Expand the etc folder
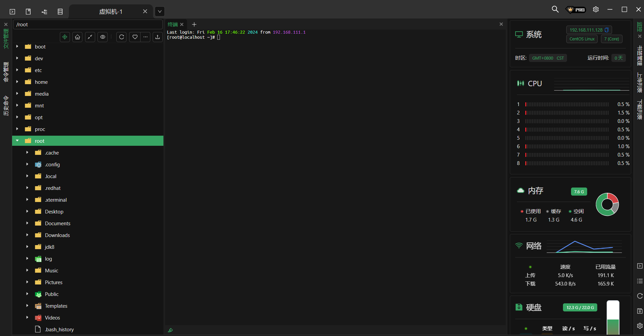 click(17, 70)
